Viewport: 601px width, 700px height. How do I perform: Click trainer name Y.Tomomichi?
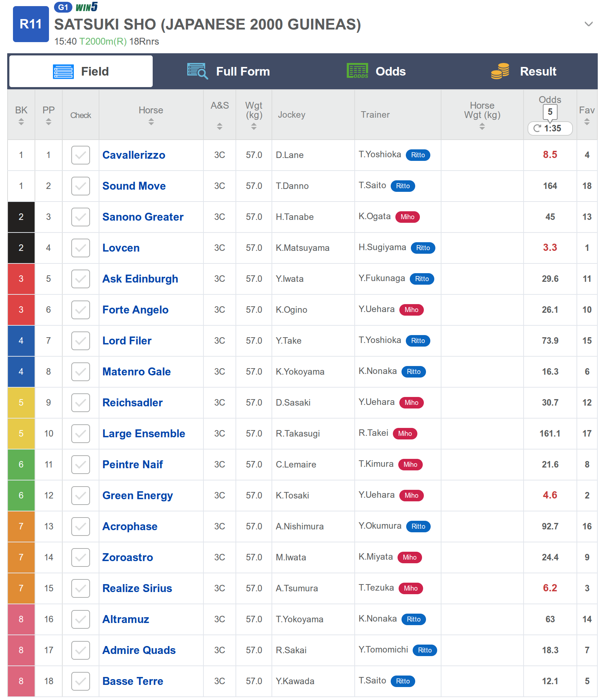(384, 650)
